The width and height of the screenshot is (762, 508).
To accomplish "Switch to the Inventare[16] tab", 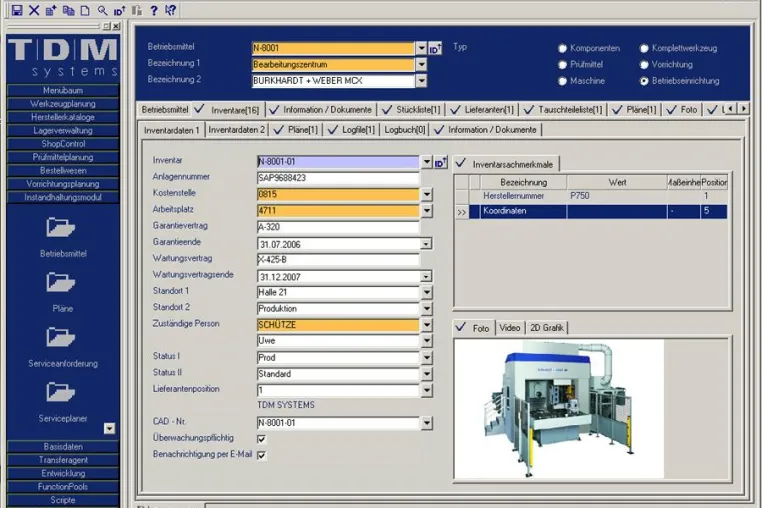I will tap(228, 110).
